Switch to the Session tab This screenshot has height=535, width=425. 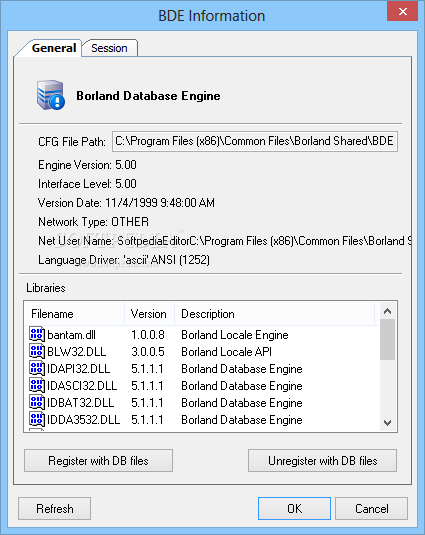click(x=109, y=48)
